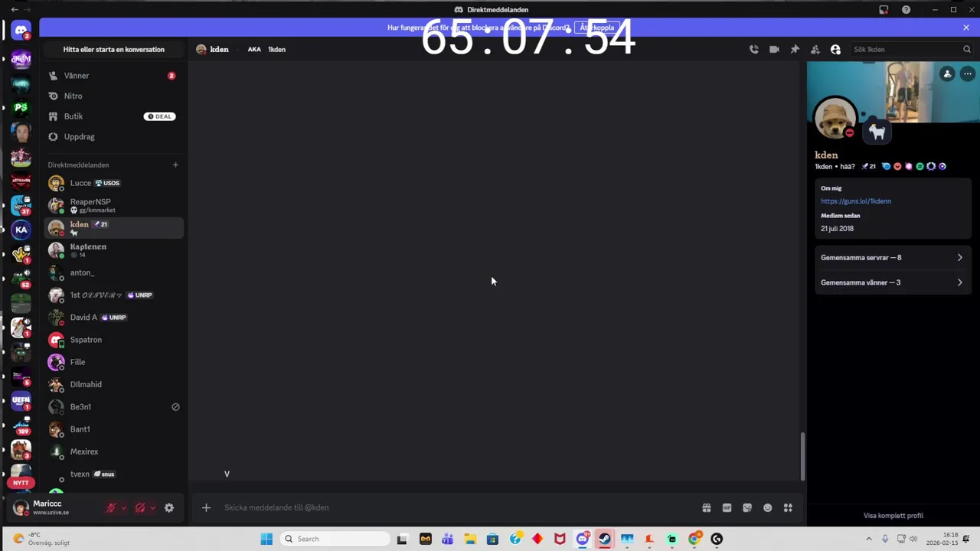Open Steam from the taskbar
This screenshot has height=551, width=980.
(x=605, y=539)
